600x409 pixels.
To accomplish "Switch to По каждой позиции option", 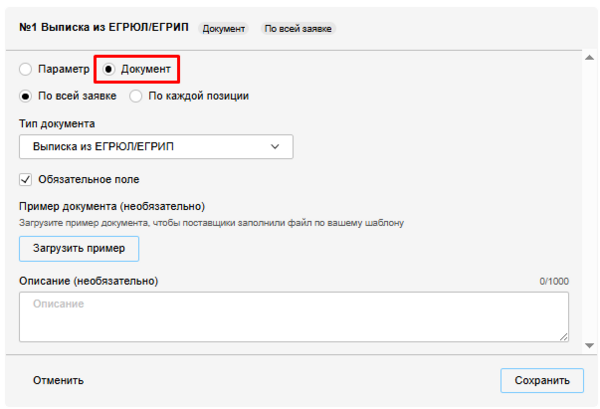I will 136,96.
